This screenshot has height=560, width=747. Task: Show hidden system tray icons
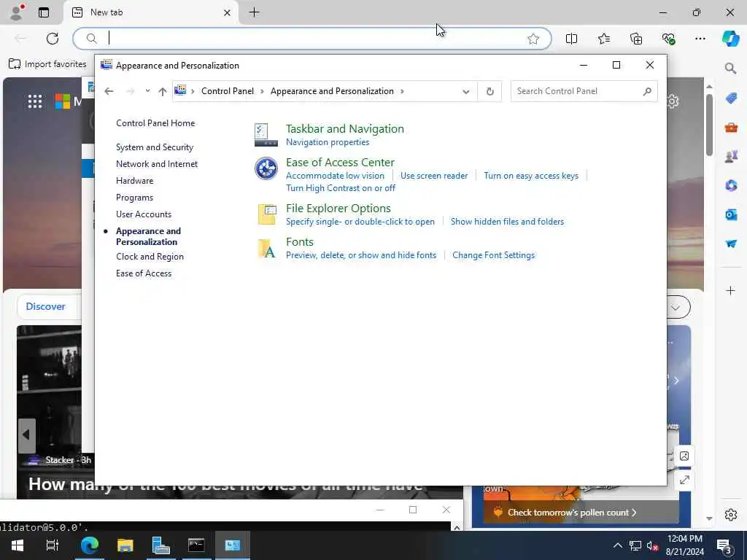(617, 545)
